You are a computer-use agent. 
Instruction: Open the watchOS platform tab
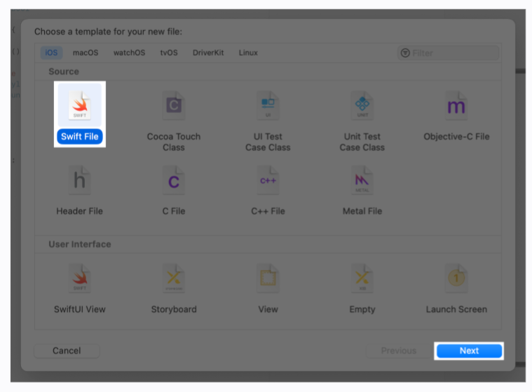[129, 53]
